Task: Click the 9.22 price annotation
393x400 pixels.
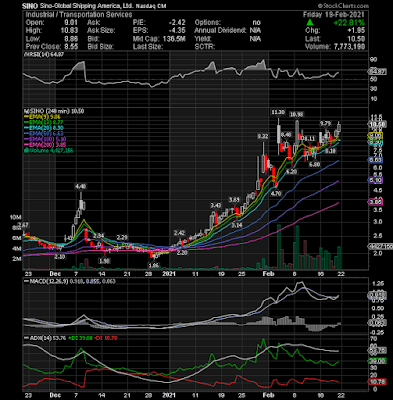Action: pyautogui.click(x=262, y=136)
